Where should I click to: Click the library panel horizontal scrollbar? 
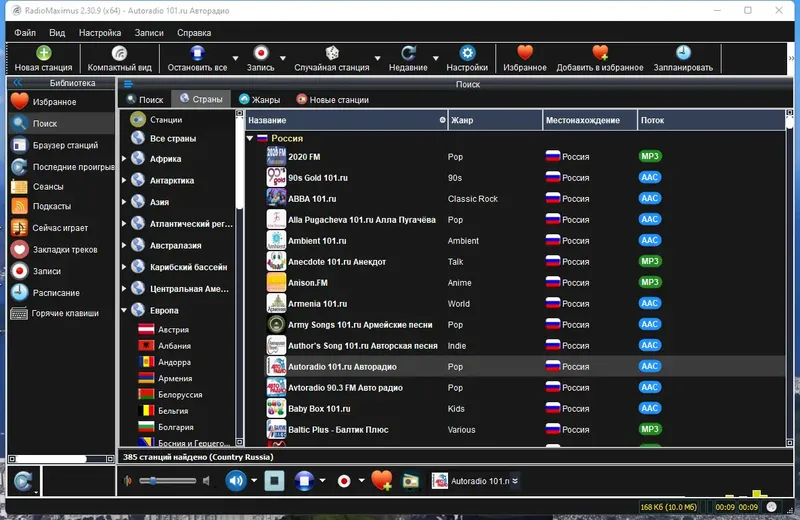click(61, 459)
